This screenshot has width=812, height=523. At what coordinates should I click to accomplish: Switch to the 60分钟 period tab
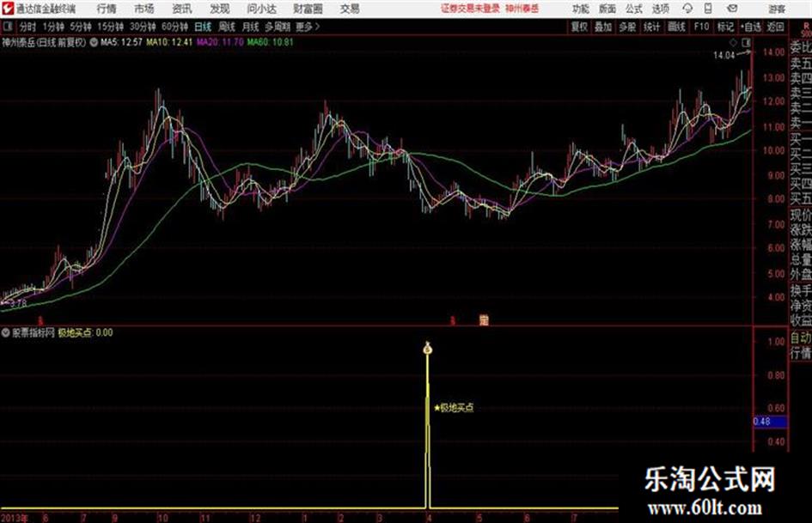(174, 27)
